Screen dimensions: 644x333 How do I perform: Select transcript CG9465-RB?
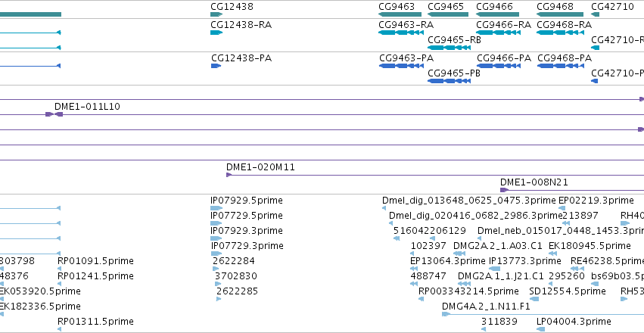pyautogui.click(x=454, y=40)
